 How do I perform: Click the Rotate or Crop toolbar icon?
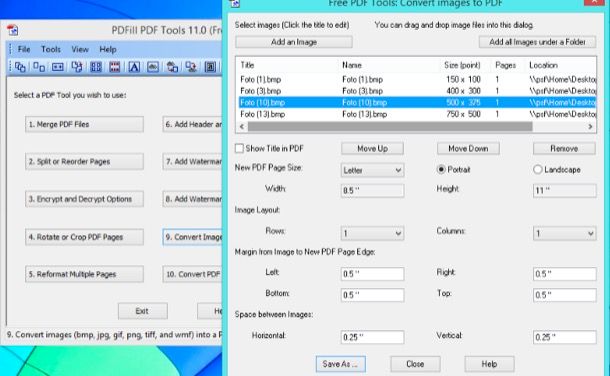(x=77, y=67)
